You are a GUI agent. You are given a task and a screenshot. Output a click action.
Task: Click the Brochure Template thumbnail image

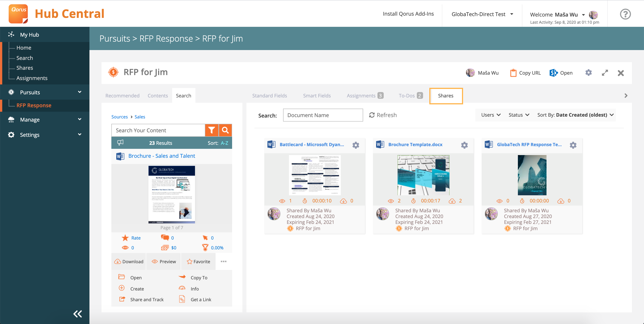(423, 175)
